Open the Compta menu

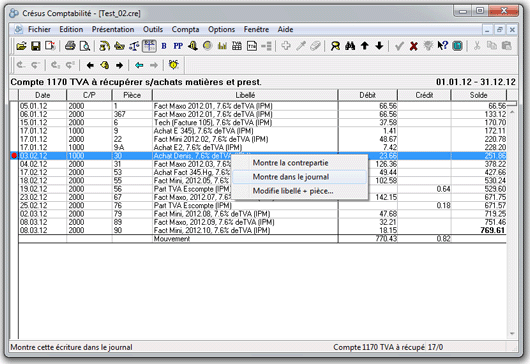coord(185,29)
